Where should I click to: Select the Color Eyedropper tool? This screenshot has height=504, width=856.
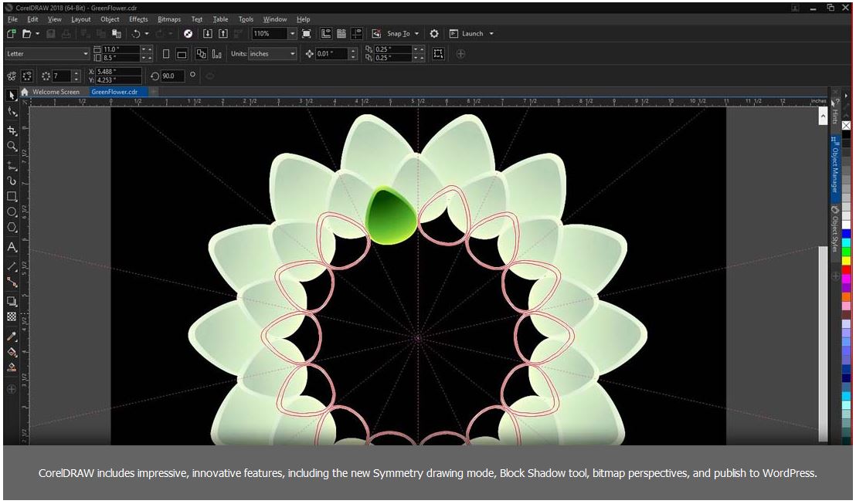12,337
